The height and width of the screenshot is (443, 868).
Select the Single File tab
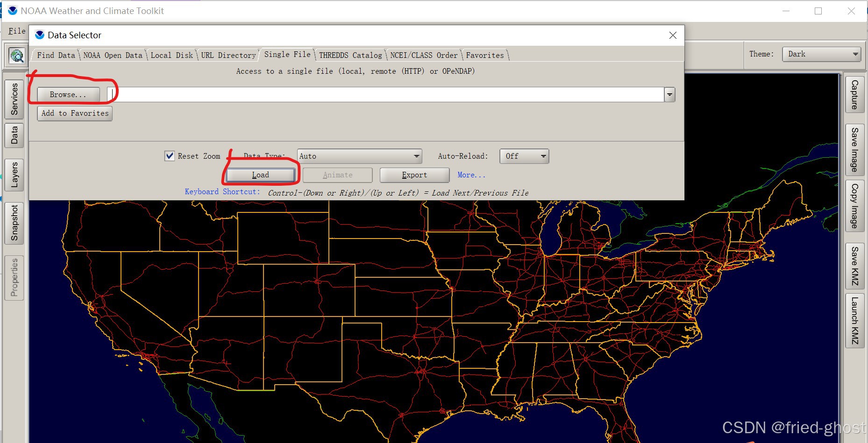click(287, 54)
